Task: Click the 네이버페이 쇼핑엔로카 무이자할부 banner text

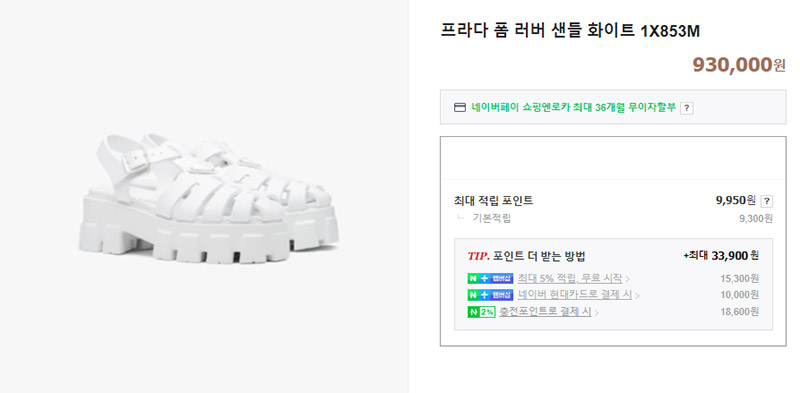Action: point(574,107)
